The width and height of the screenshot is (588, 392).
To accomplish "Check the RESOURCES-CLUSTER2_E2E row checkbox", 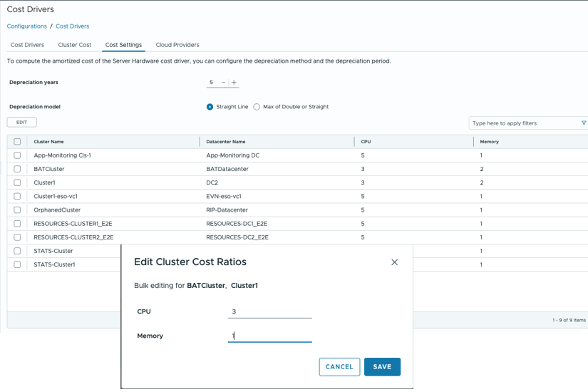I will point(17,237).
